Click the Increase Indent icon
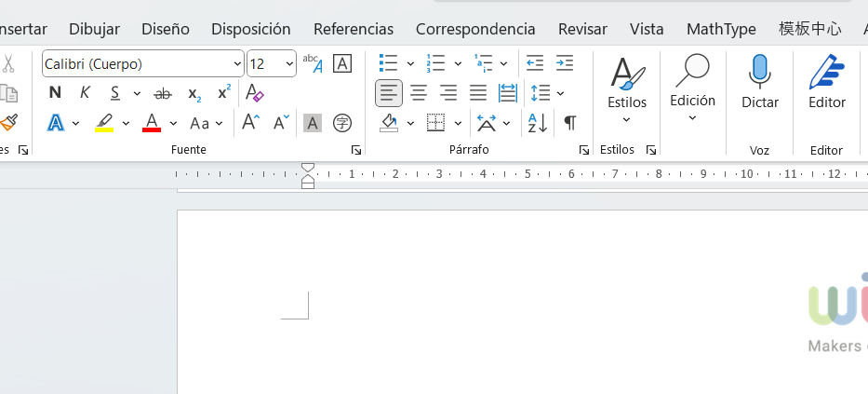 click(565, 63)
